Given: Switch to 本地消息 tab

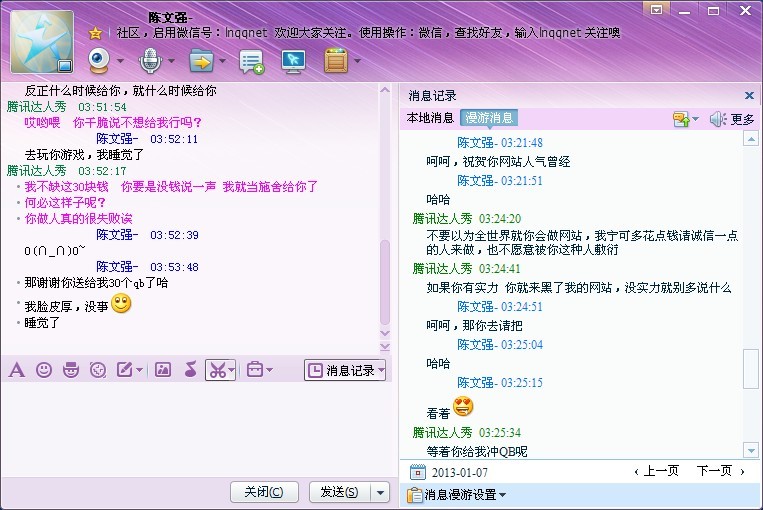Looking at the screenshot, I should point(430,118).
